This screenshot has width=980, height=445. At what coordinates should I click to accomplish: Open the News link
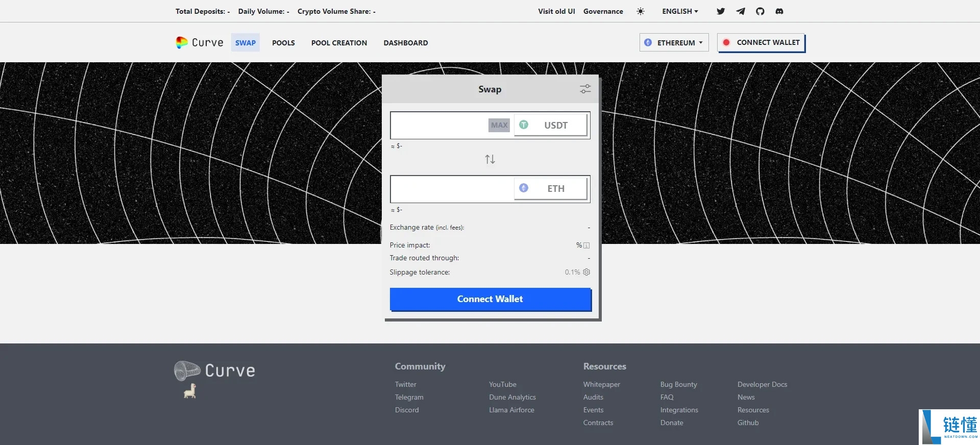pos(746,397)
